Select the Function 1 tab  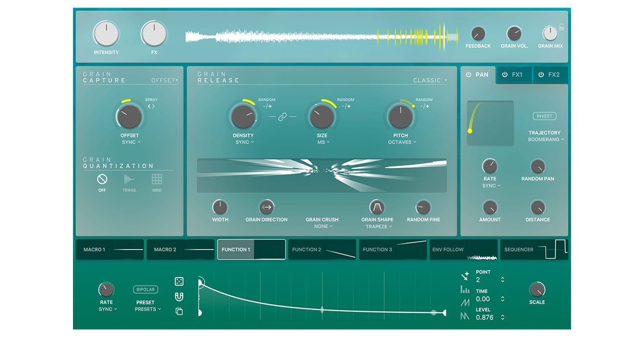[x=251, y=249]
